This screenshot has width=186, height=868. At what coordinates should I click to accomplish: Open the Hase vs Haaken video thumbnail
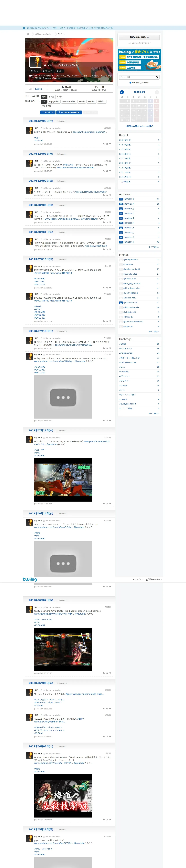pyautogui.click(x=63, y=480)
